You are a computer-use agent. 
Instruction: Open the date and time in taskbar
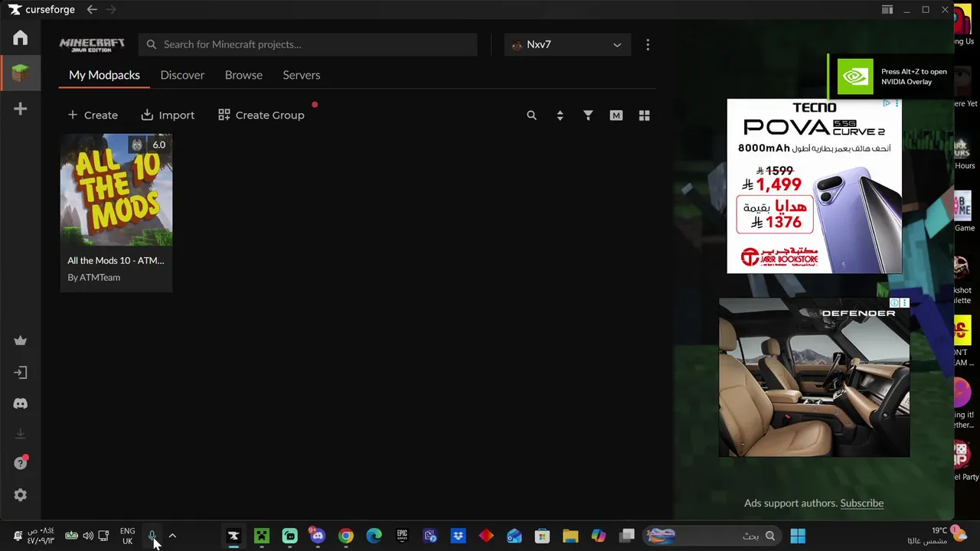(x=41, y=536)
